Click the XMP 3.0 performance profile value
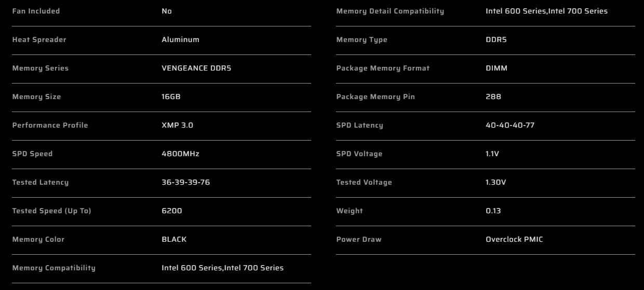 pyautogui.click(x=177, y=125)
